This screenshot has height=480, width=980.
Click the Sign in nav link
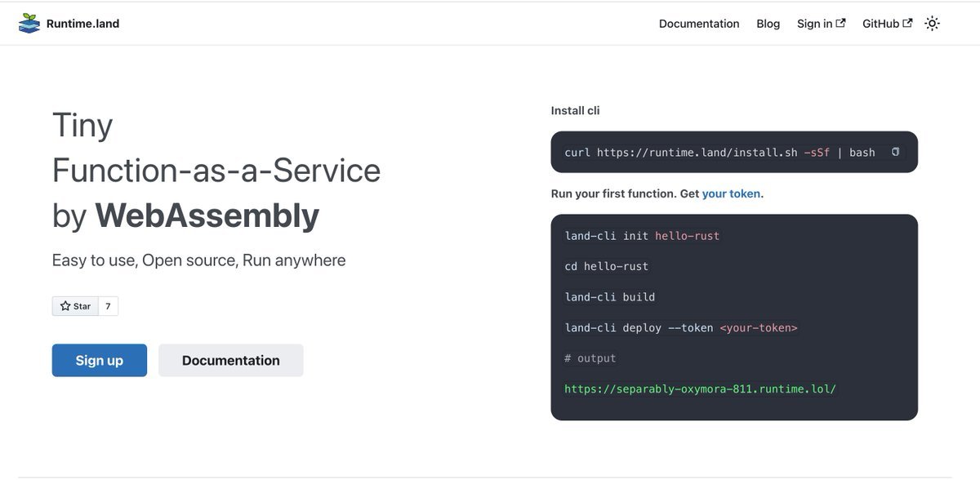814,24
